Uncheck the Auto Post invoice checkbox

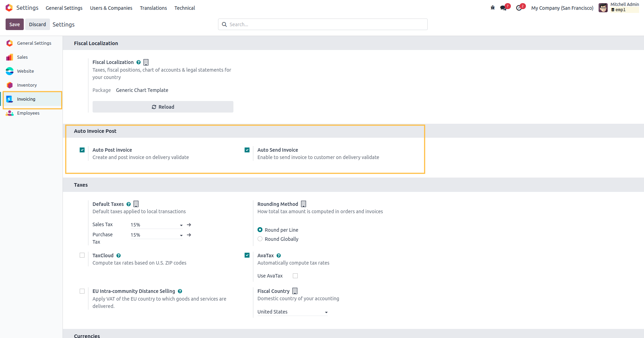(82, 150)
